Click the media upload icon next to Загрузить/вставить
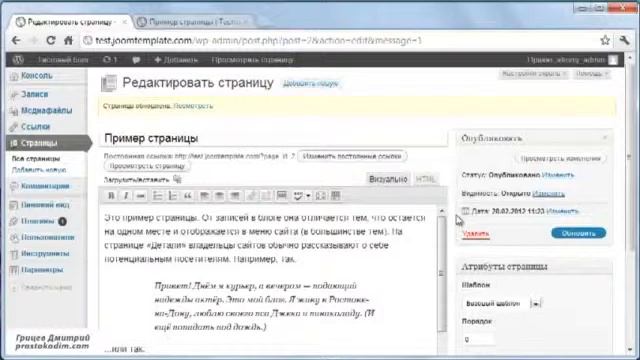This screenshot has height=360, width=640. tap(177, 179)
